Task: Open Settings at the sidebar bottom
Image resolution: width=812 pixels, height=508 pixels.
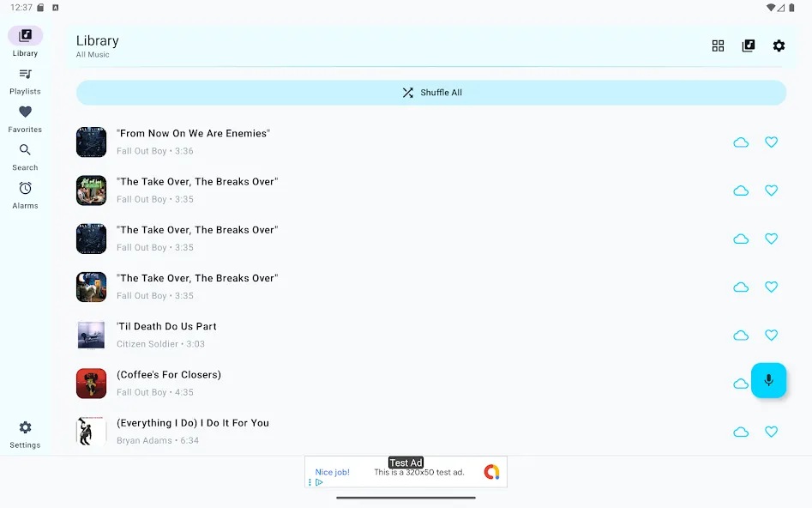Action: pos(25,435)
